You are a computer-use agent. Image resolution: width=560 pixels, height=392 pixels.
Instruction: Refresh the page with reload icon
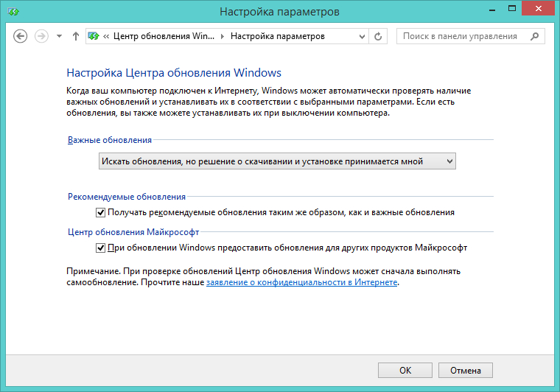point(378,36)
